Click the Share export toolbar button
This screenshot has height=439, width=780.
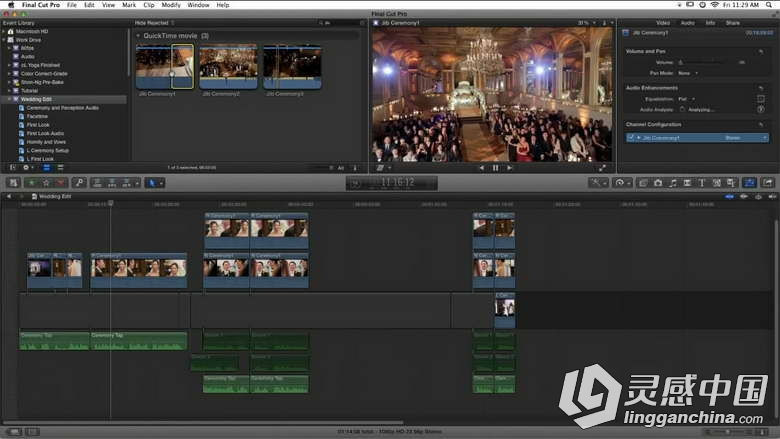[x=768, y=183]
